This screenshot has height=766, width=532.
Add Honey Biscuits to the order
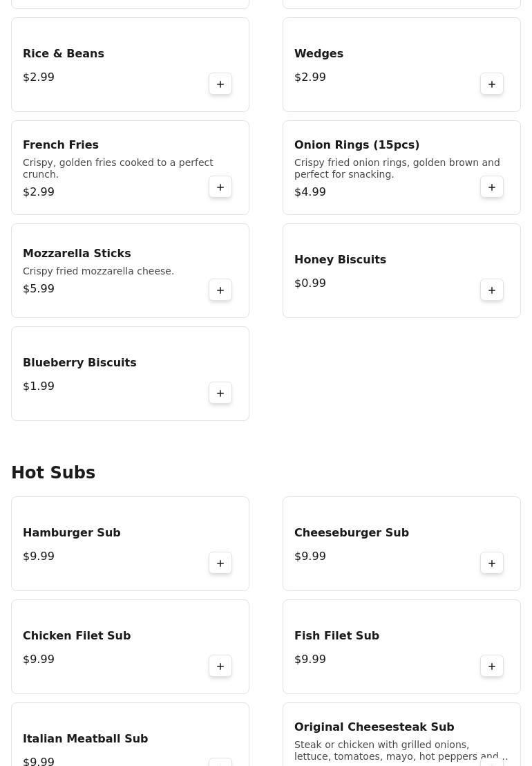pos(492,290)
